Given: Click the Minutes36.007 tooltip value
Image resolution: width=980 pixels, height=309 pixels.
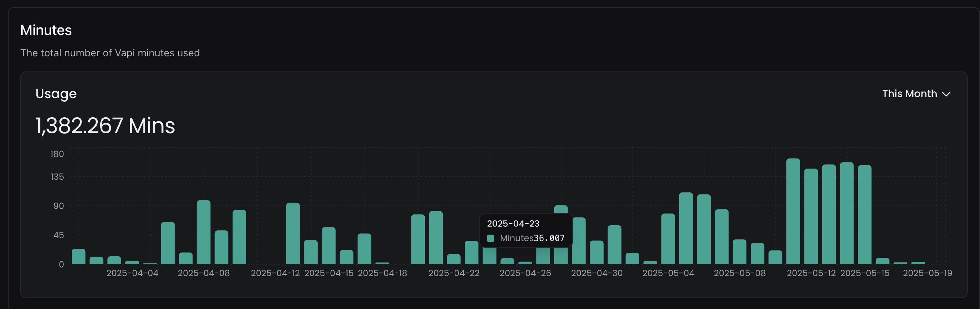Looking at the screenshot, I should tap(532, 238).
